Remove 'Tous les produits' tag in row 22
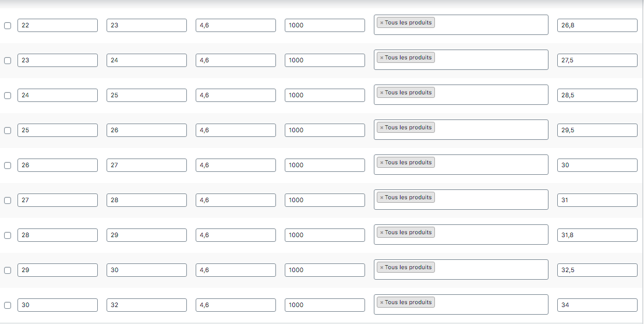Image resolution: width=644 pixels, height=324 pixels. pos(381,23)
